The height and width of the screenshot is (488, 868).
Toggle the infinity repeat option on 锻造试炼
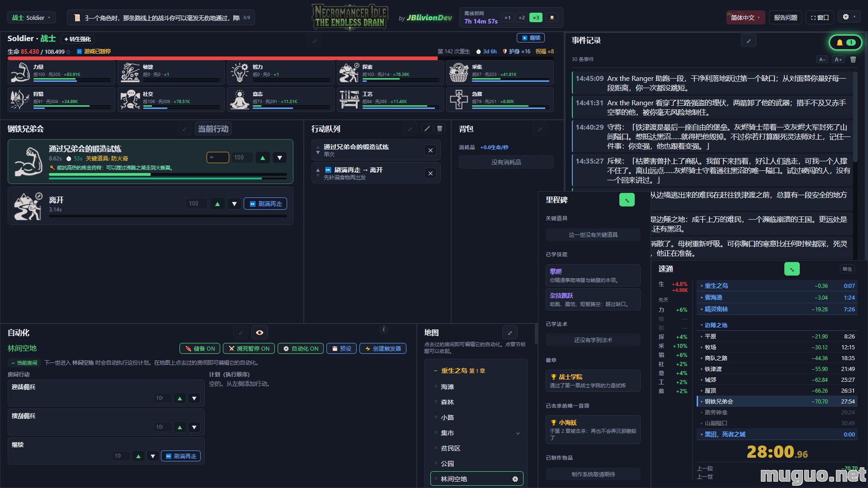click(x=217, y=157)
